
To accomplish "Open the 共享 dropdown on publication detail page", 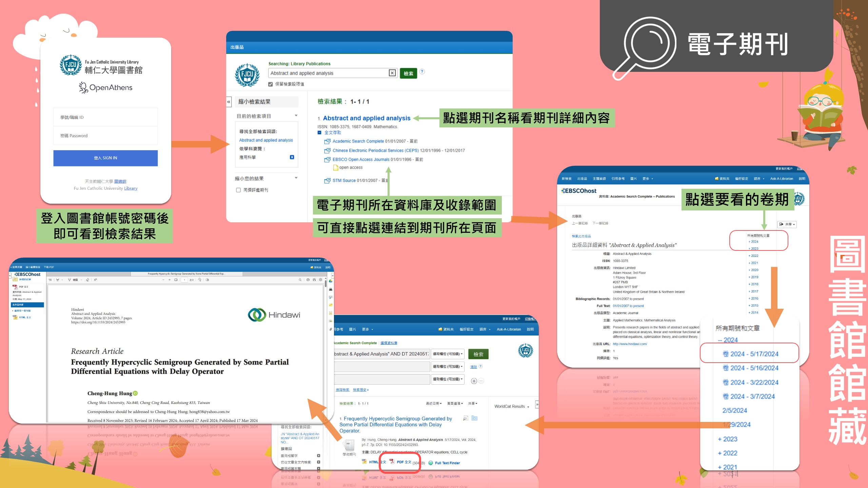I will [x=787, y=224].
